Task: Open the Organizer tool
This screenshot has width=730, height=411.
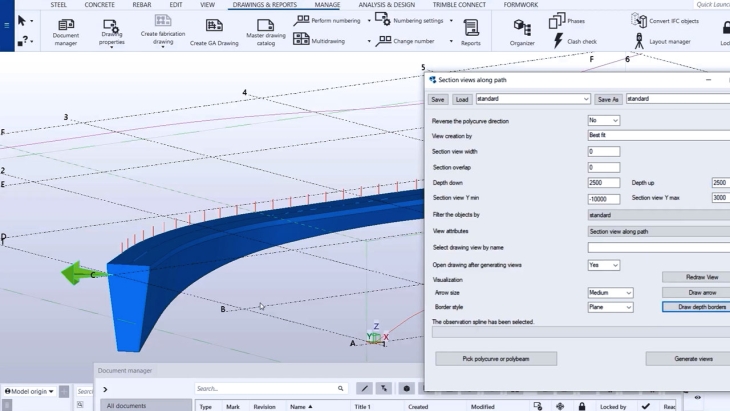Action: [521, 29]
